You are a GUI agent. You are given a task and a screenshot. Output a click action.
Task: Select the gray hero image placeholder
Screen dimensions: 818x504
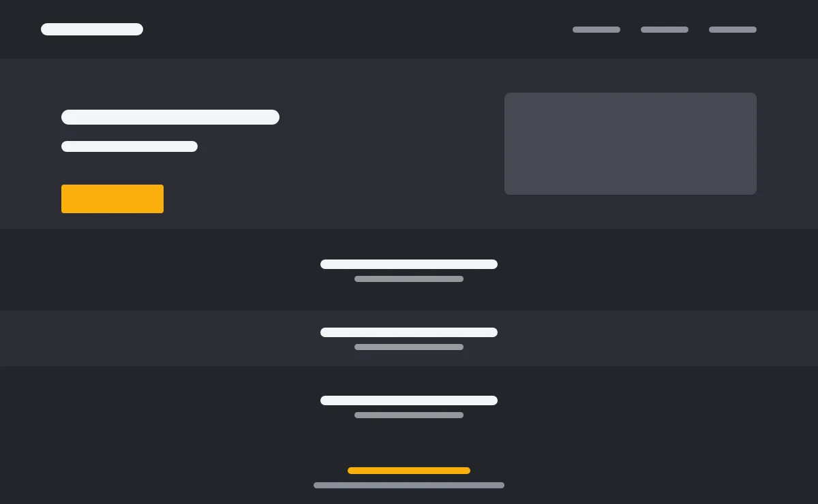pos(631,144)
